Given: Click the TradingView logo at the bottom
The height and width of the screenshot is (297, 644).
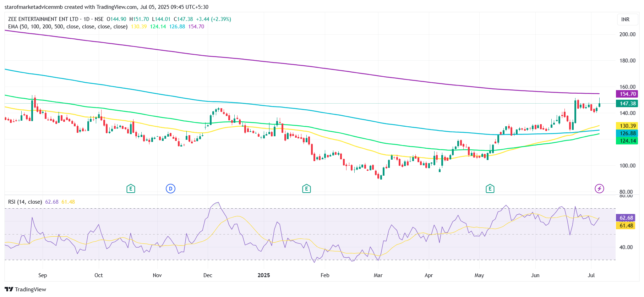Looking at the screenshot, I should (x=25, y=289).
